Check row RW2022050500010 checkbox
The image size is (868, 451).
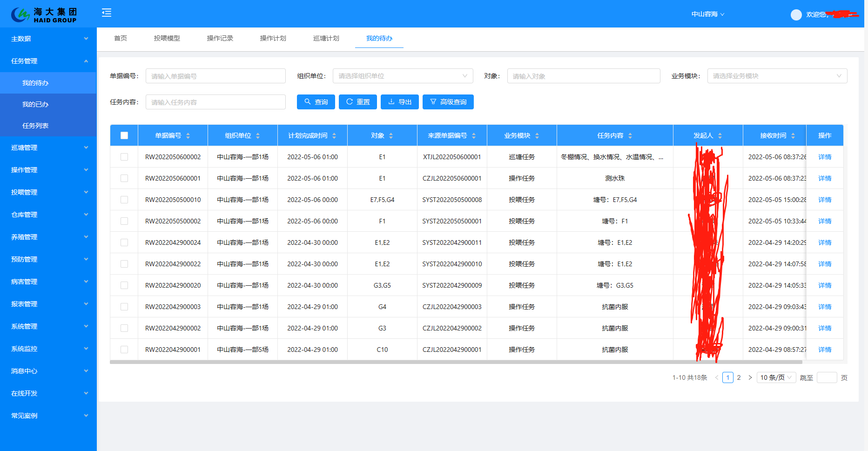(x=124, y=200)
